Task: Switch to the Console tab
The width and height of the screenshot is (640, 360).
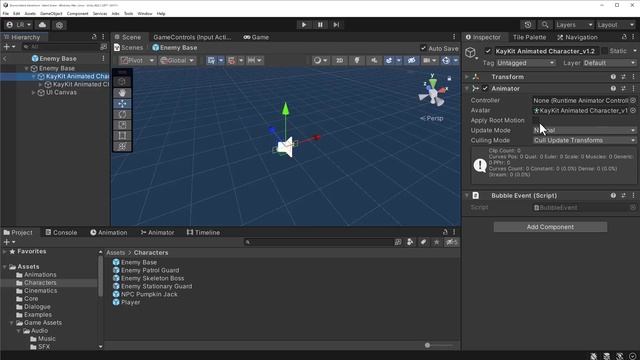Action: [x=61, y=232]
